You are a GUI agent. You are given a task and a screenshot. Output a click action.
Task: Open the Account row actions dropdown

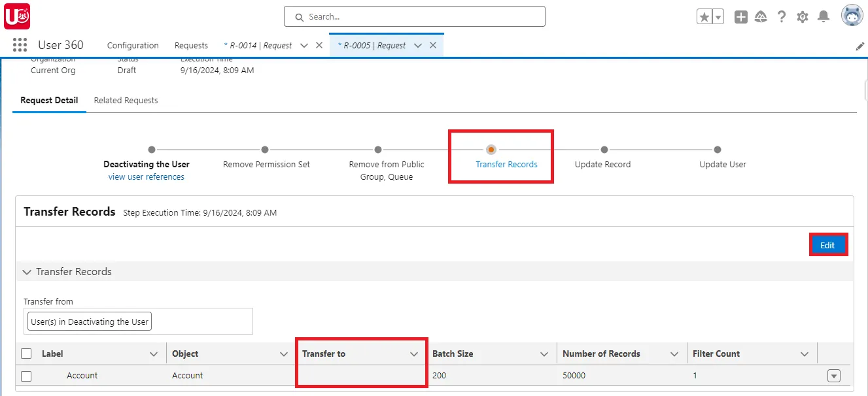click(x=833, y=376)
